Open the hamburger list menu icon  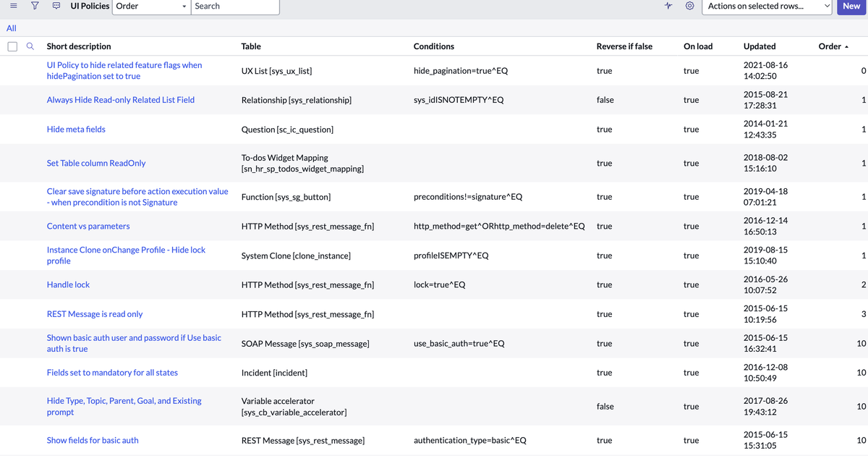[13, 6]
